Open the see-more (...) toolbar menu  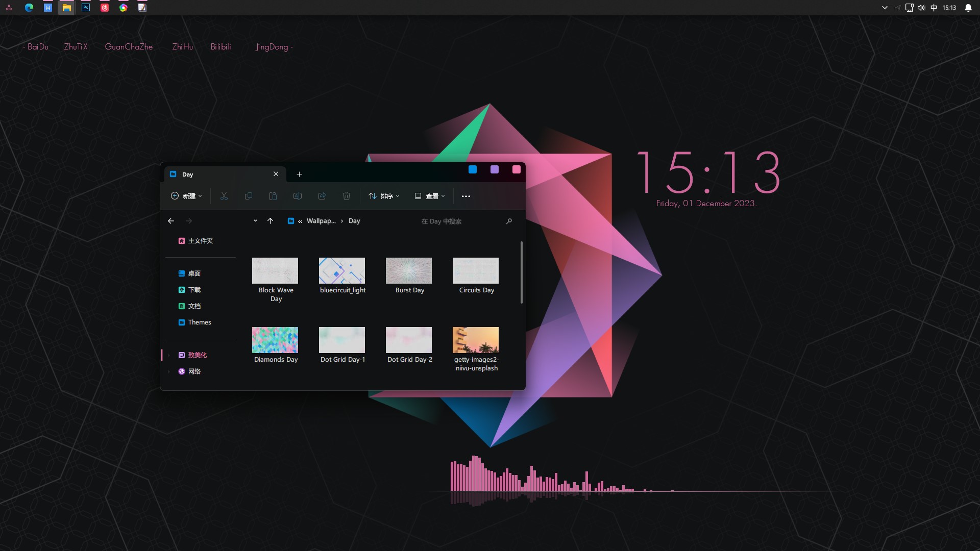[466, 196]
